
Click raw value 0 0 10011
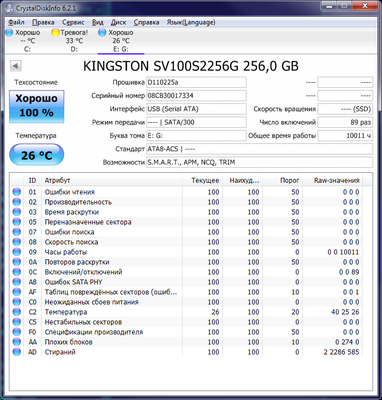point(343,252)
